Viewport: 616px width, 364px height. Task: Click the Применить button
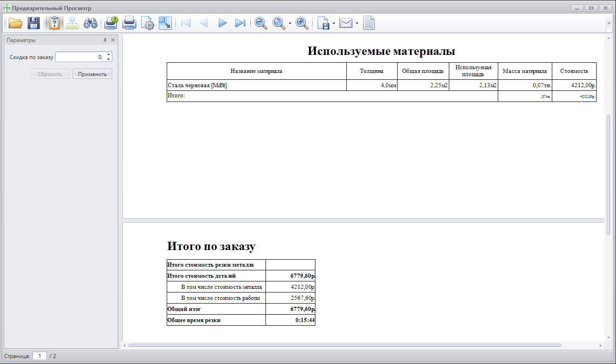tap(92, 74)
